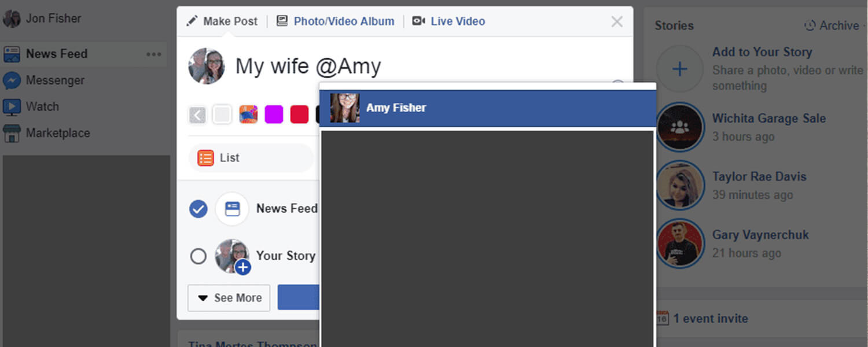Open Jon Fisher profile link
The image size is (868, 347).
(53, 19)
